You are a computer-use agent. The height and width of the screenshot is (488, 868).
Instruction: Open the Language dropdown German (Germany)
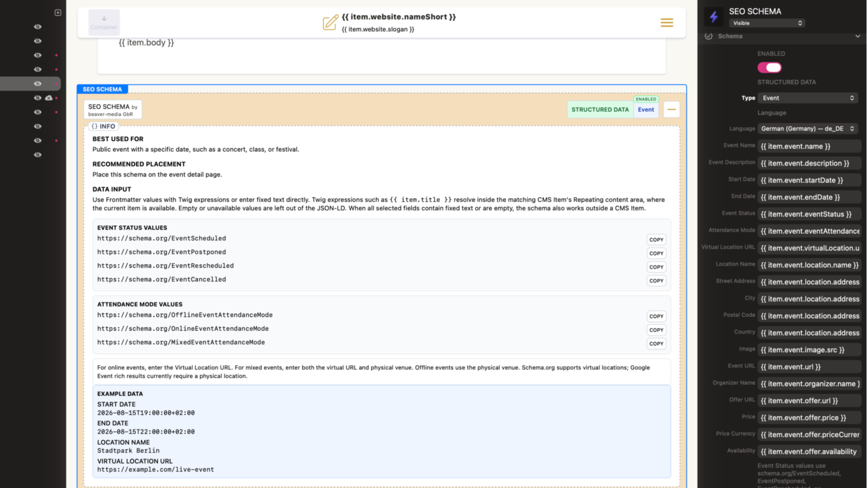point(808,129)
